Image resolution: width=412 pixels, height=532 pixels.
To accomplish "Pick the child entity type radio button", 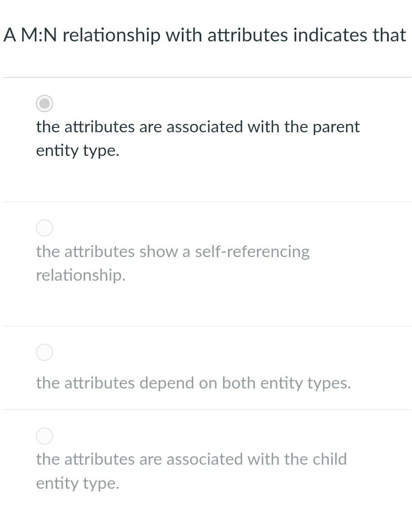I will (45, 436).
